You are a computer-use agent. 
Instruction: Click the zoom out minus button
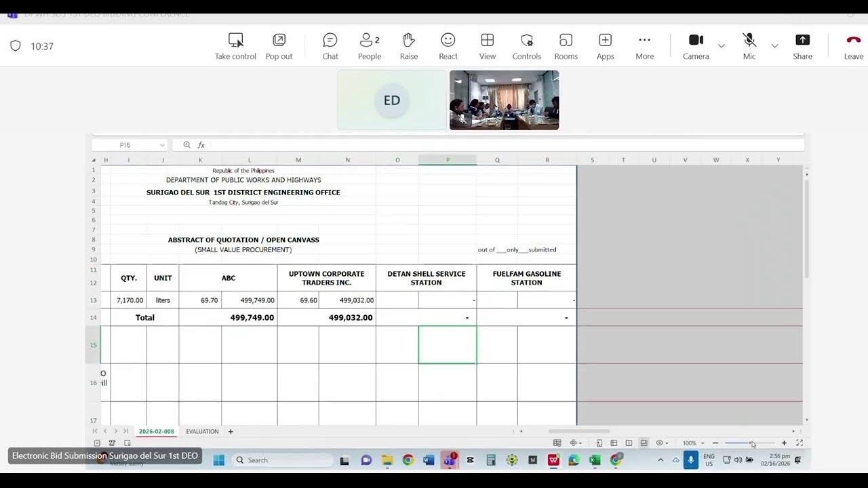point(715,443)
